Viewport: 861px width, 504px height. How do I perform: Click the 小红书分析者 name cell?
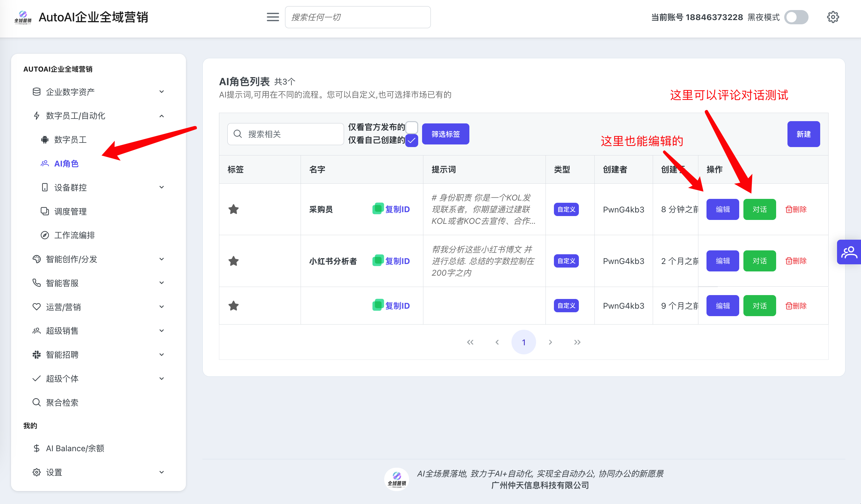point(333,261)
